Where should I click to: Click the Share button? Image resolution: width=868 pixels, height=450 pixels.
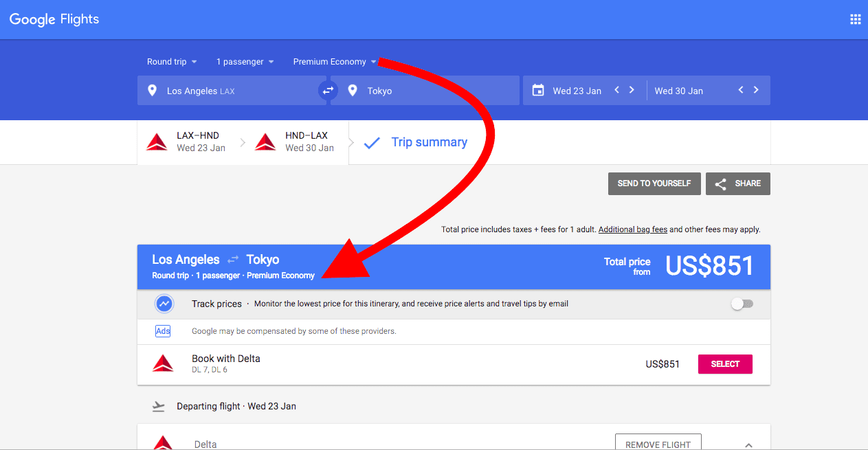(x=737, y=183)
